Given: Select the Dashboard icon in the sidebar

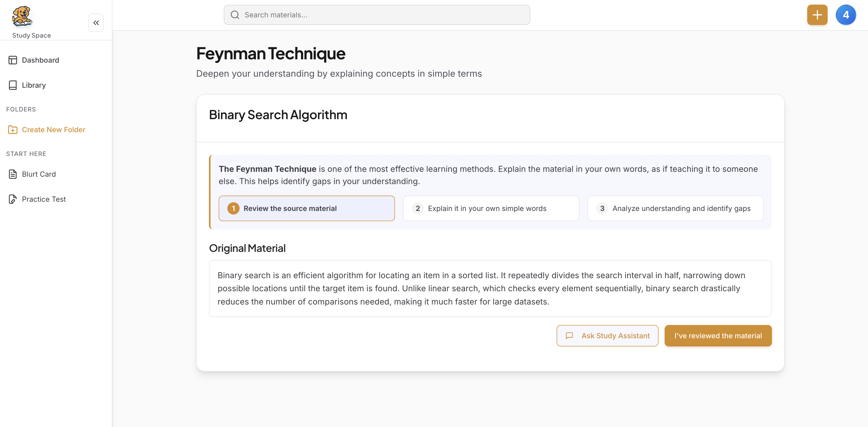Looking at the screenshot, I should point(13,60).
